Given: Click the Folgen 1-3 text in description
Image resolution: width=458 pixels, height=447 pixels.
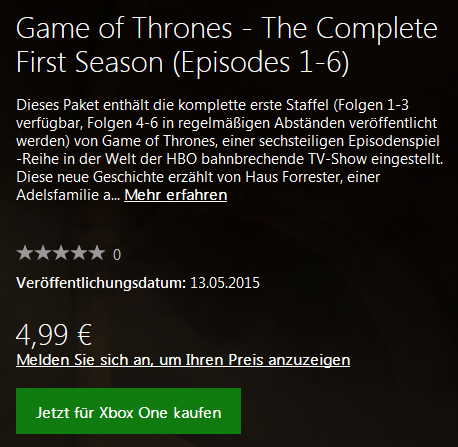Looking at the screenshot, I should 371,105.
